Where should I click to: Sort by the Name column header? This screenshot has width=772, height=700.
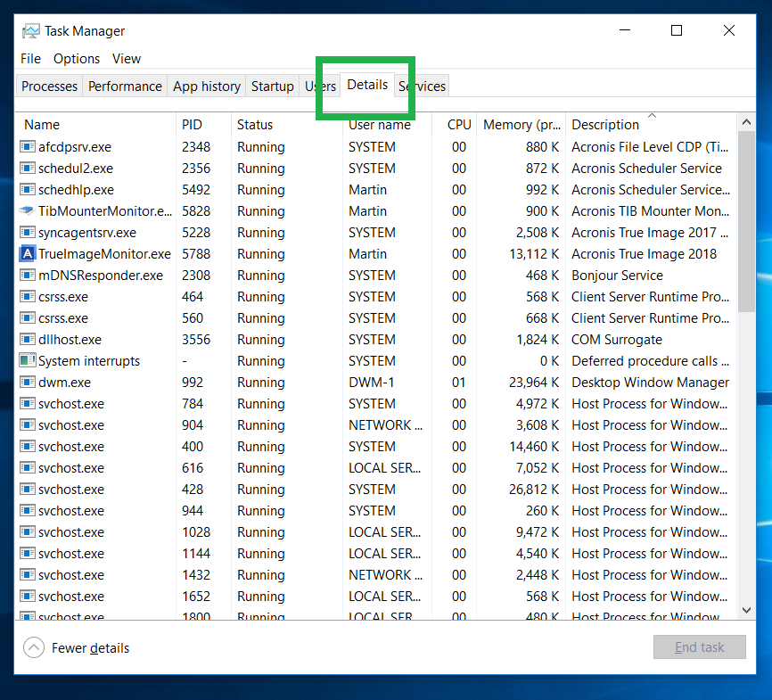(96, 124)
